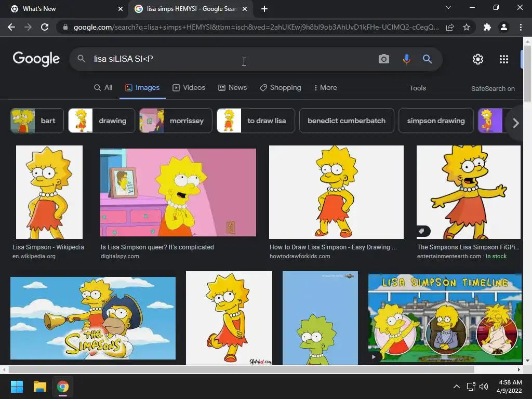The height and width of the screenshot is (399, 532).
Task: Search by image camera icon
Action: pos(384,59)
